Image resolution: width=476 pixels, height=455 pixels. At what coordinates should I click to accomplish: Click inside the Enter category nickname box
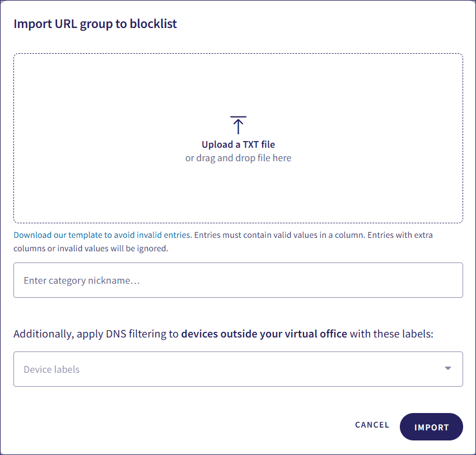point(238,280)
